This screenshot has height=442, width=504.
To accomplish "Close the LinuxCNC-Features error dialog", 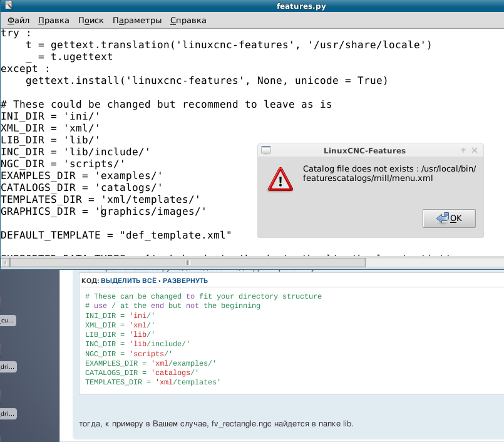I will pos(475,150).
